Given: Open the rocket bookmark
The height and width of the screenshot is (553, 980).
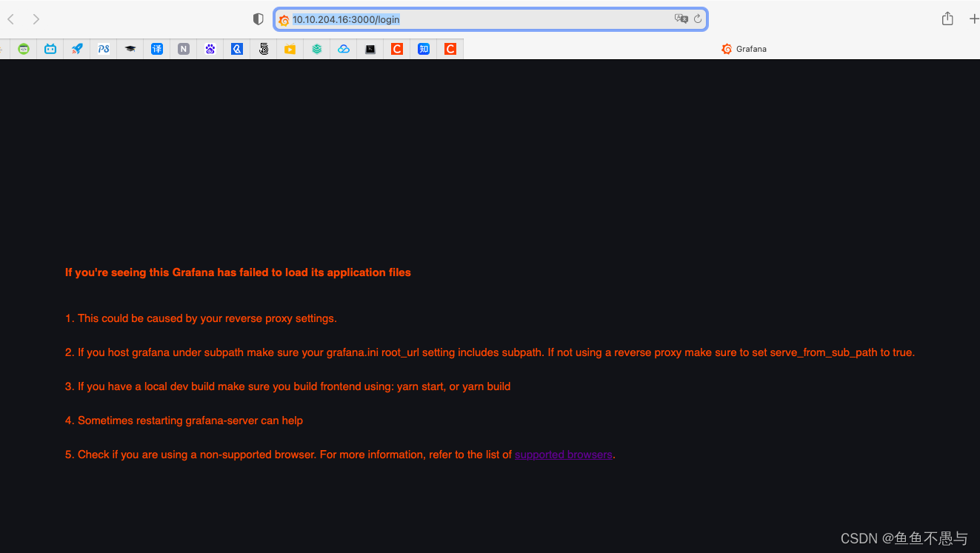Looking at the screenshot, I should coord(77,49).
